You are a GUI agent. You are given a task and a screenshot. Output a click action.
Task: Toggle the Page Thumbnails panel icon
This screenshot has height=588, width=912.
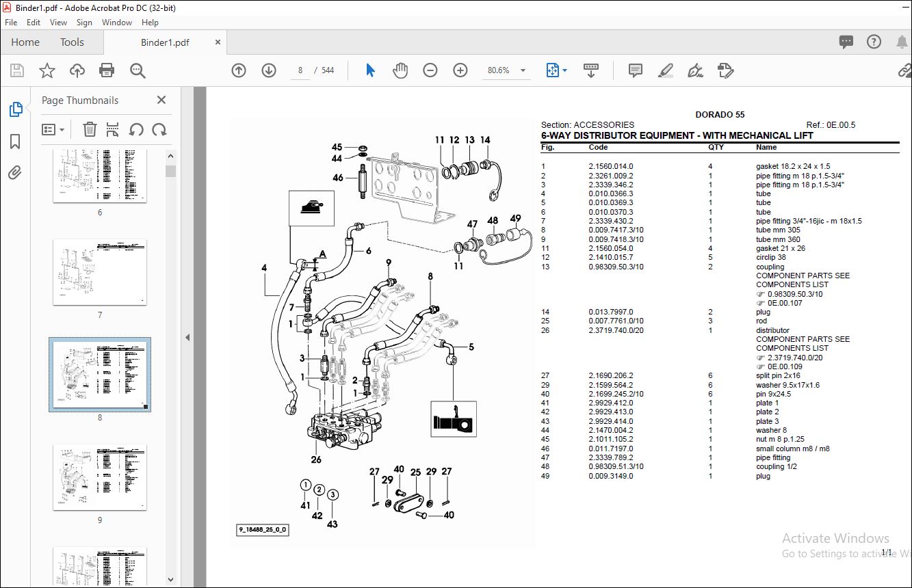pyautogui.click(x=15, y=109)
